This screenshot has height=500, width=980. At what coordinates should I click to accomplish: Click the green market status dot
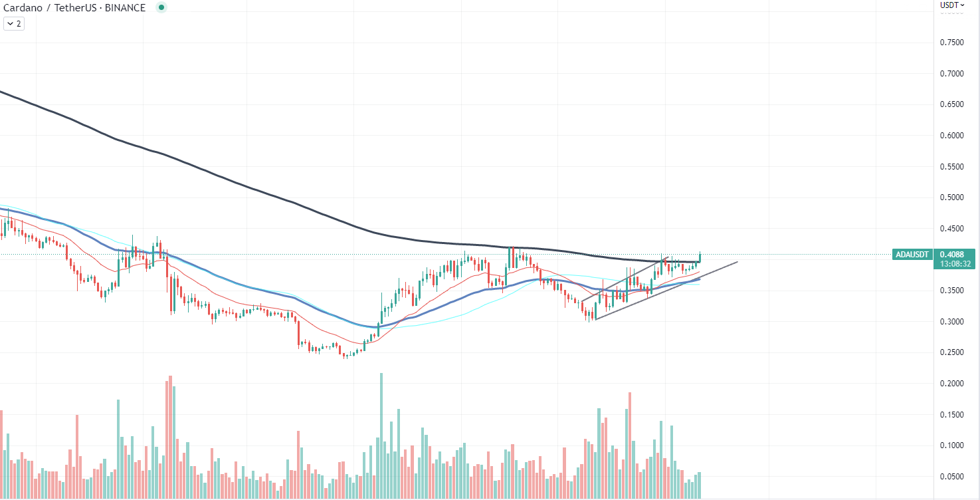(x=161, y=8)
